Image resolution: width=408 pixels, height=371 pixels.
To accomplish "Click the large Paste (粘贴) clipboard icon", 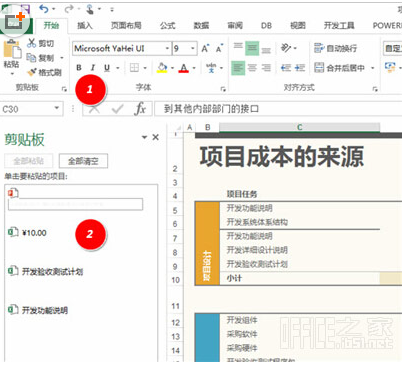I will pyautogui.click(x=12, y=49).
